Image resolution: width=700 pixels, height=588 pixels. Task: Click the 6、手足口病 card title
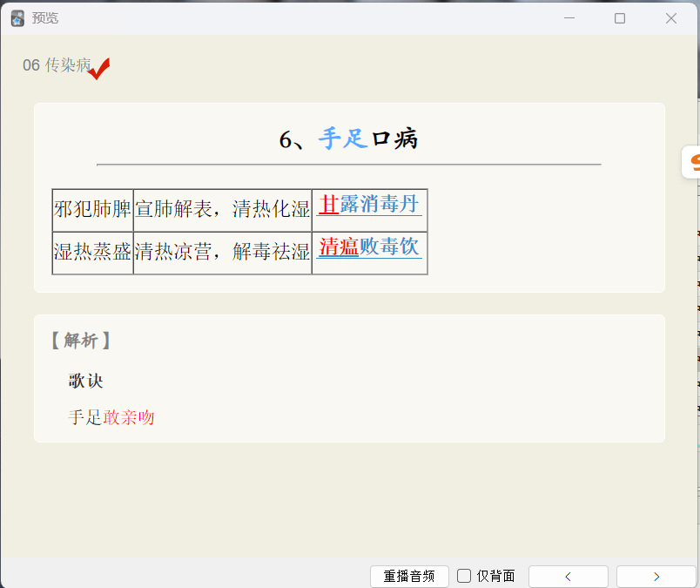pos(348,139)
